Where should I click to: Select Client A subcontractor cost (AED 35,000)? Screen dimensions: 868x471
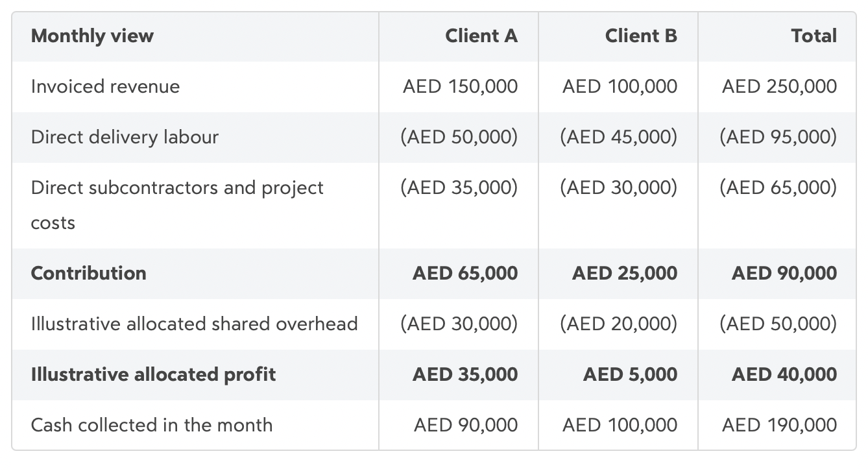[x=459, y=187]
